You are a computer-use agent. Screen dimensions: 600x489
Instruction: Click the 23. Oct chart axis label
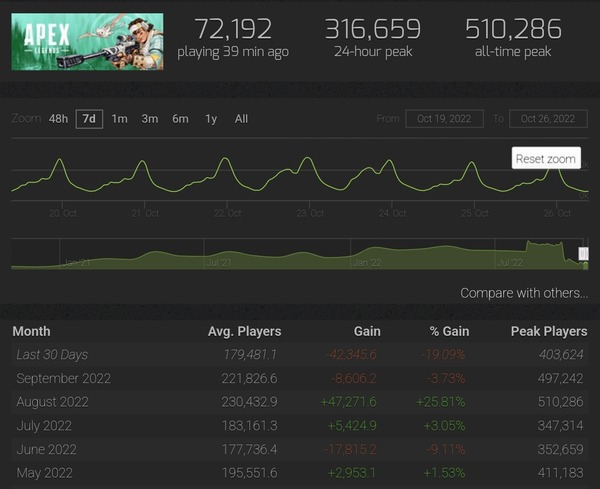tap(310, 213)
